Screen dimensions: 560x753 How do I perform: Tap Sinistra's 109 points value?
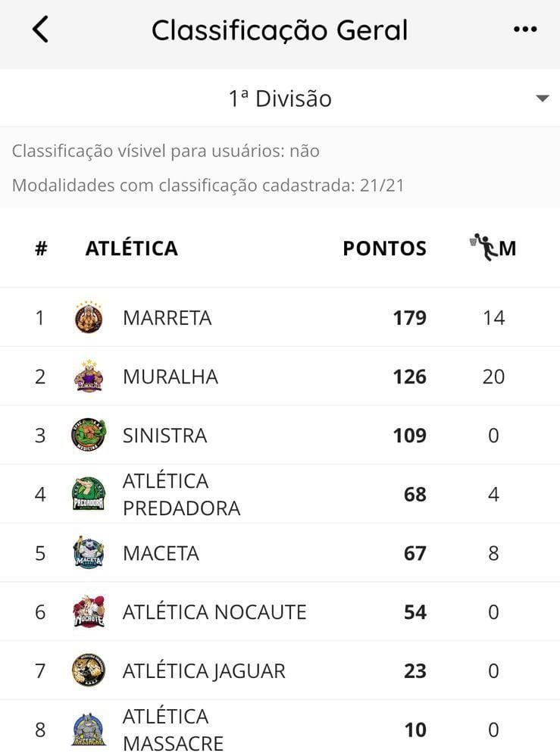coord(409,436)
